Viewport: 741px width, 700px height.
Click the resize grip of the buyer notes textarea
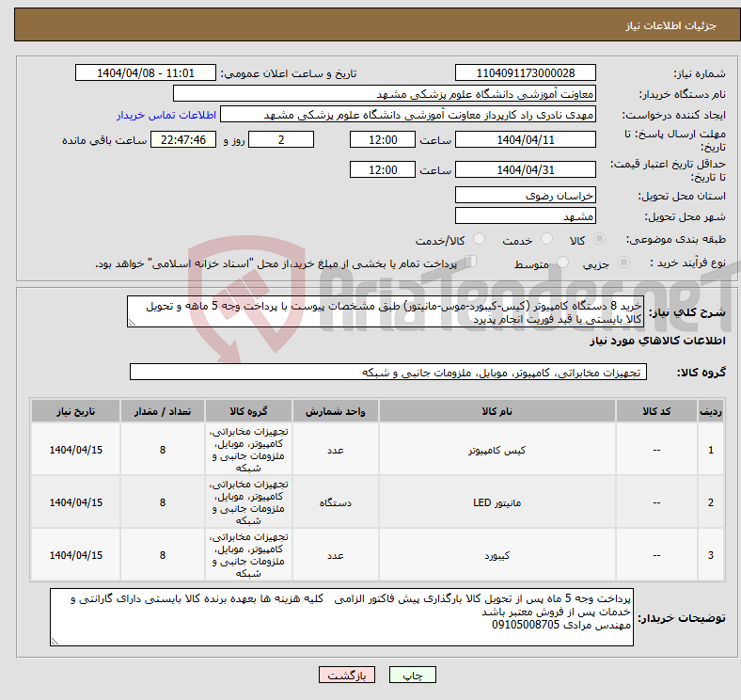pos(55,642)
